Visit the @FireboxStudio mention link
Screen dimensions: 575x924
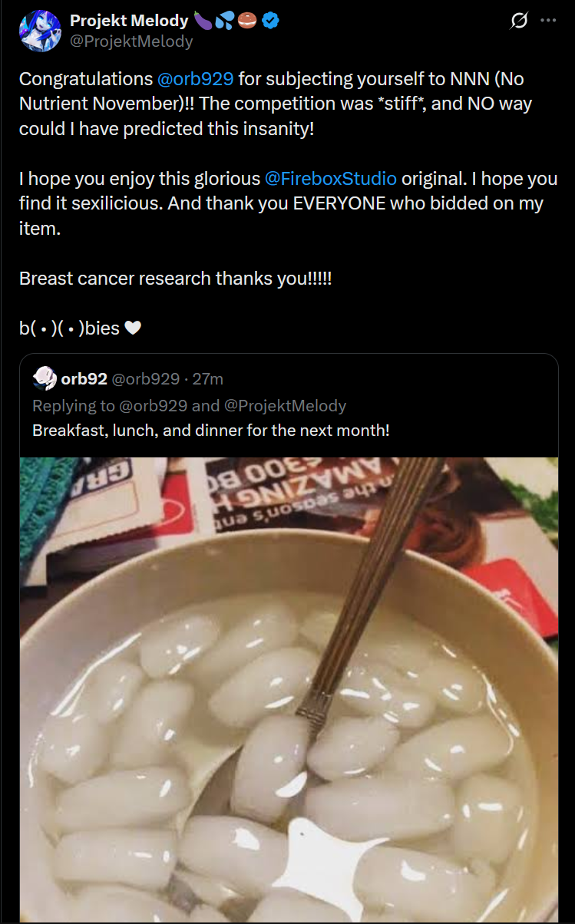tap(331, 179)
